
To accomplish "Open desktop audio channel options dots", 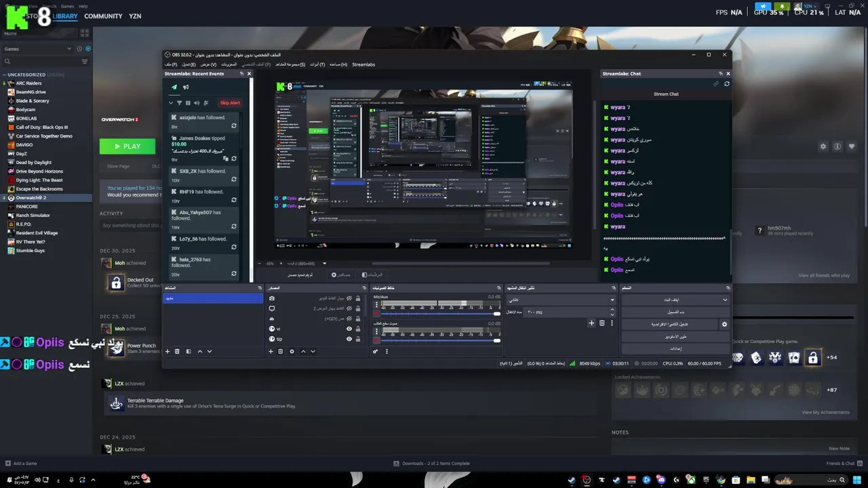I will coord(376,331).
